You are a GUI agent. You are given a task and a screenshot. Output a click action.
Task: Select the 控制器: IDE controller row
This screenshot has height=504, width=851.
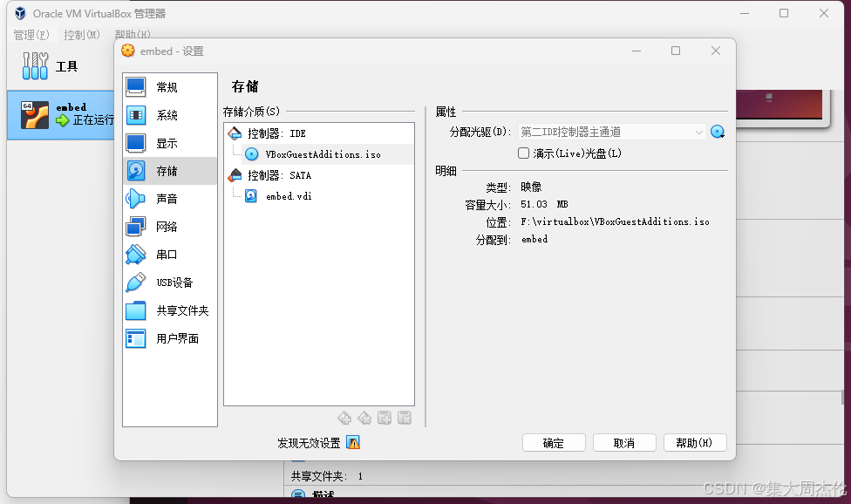318,133
